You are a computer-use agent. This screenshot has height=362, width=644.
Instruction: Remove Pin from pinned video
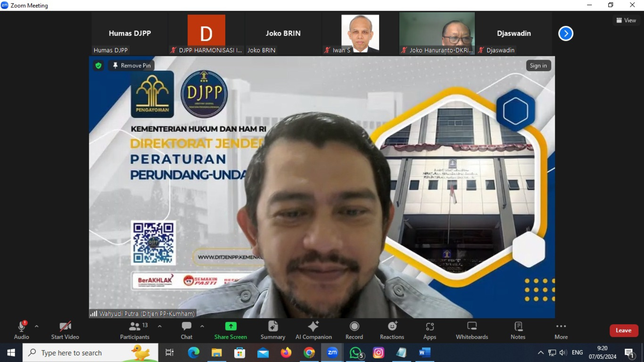pyautogui.click(x=131, y=65)
